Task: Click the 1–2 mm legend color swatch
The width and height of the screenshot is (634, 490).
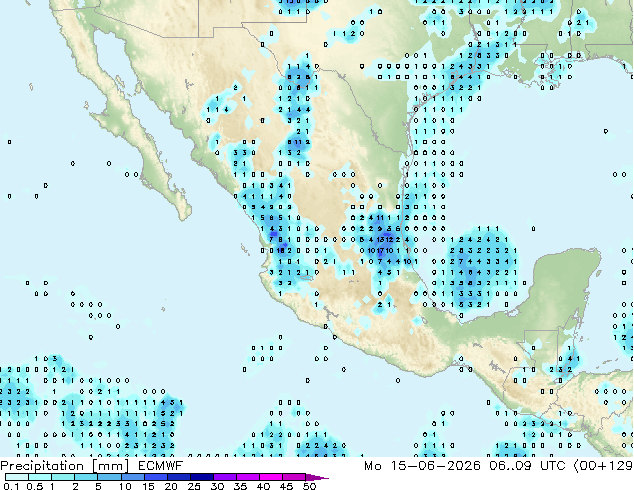Action: tap(63, 477)
